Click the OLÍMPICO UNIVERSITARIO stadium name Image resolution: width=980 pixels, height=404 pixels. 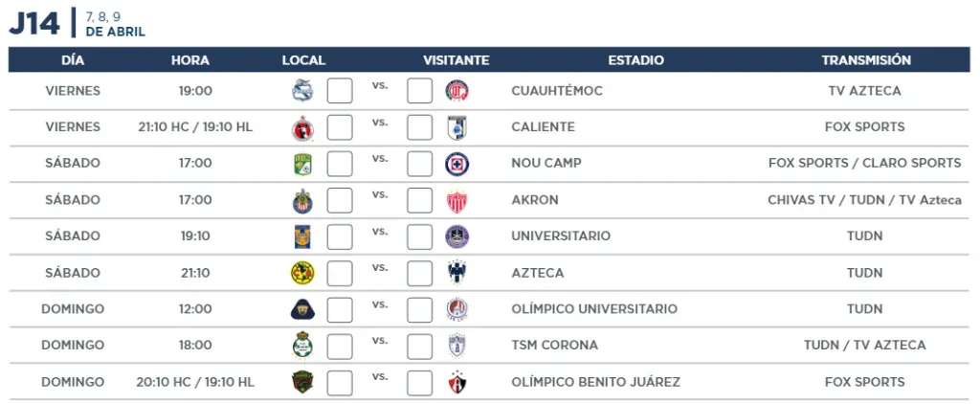tap(594, 309)
